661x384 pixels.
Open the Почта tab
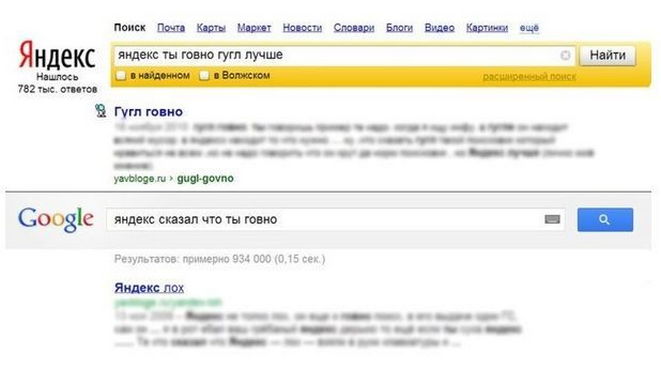171,28
